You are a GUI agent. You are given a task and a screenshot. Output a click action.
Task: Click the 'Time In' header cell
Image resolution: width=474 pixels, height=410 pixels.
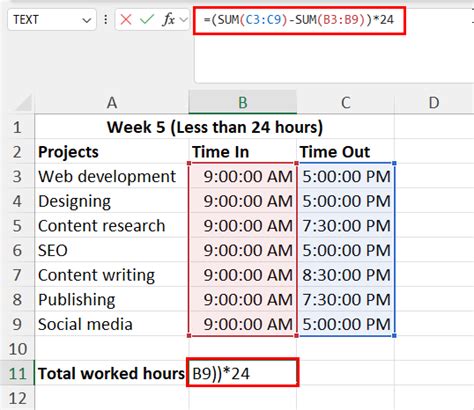pyautogui.click(x=243, y=152)
